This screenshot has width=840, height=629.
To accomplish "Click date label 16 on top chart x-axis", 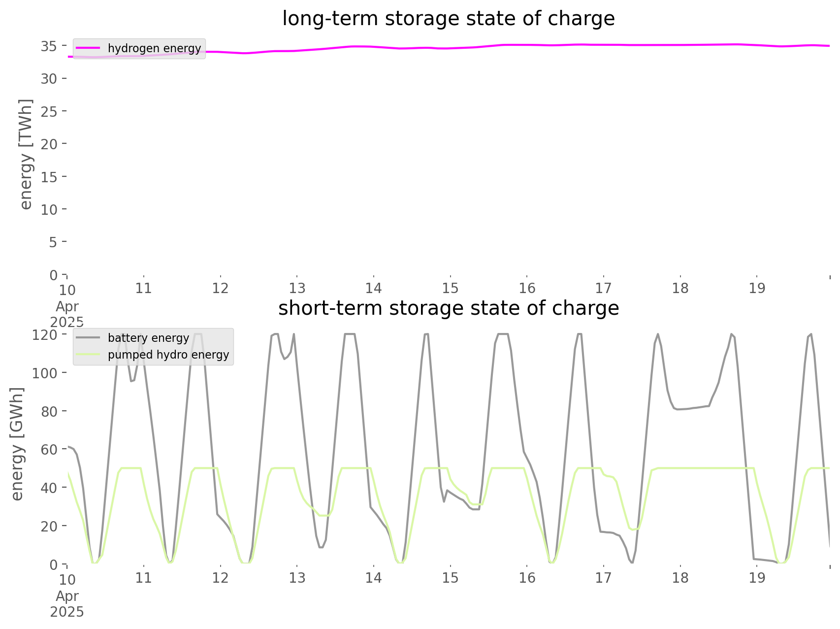I will coord(527,289).
